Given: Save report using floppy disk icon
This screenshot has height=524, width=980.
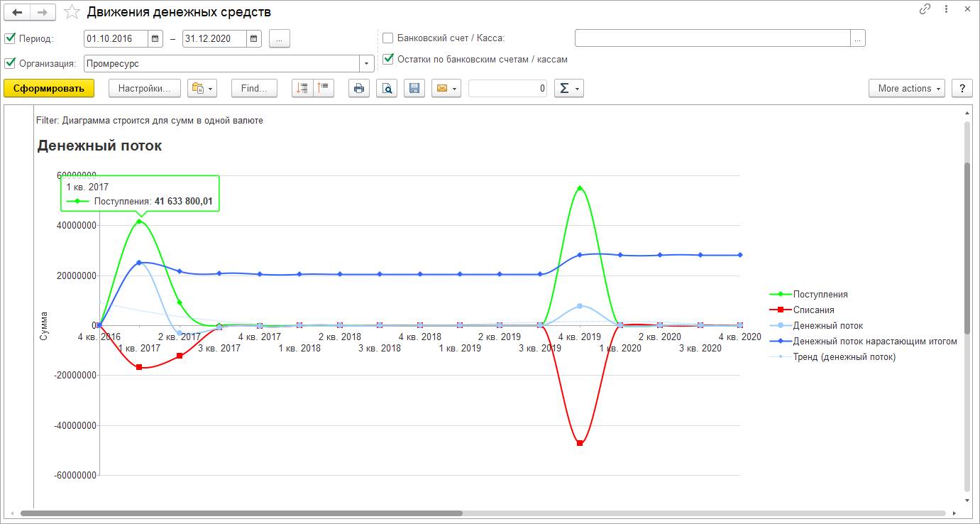Looking at the screenshot, I should pos(414,88).
